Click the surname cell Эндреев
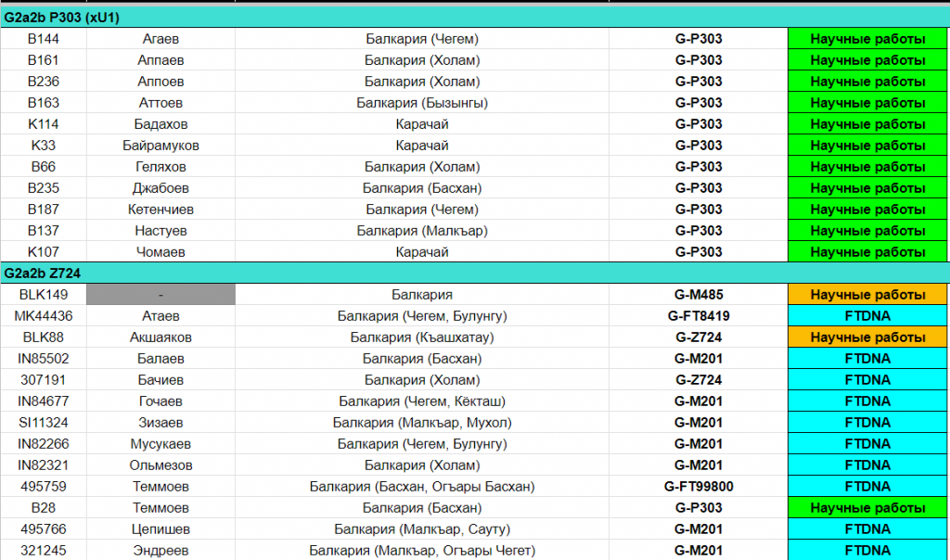Screen dimensions: 950x560 coord(160,551)
